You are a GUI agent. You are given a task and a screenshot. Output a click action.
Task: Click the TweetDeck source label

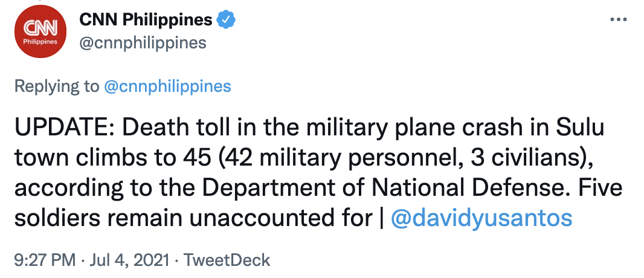click(x=227, y=260)
